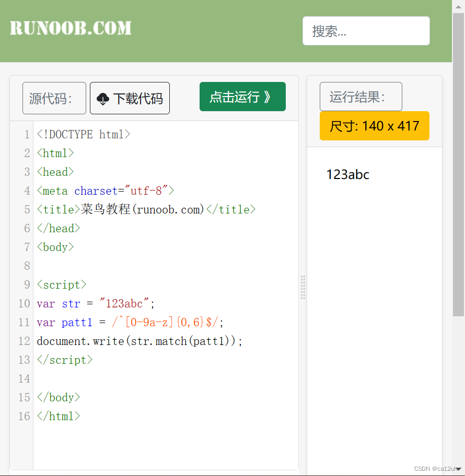Click the var patt1 regex line

click(x=130, y=322)
